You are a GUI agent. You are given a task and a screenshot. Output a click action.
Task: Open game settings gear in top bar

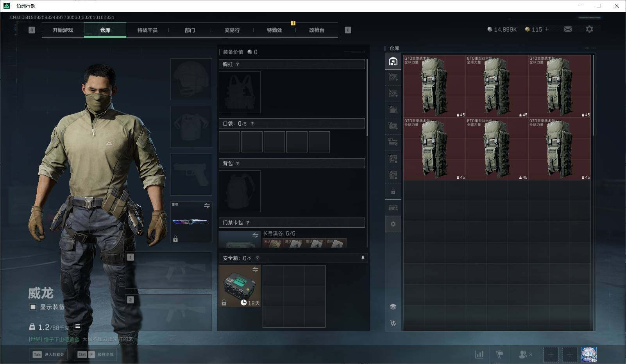(x=589, y=29)
